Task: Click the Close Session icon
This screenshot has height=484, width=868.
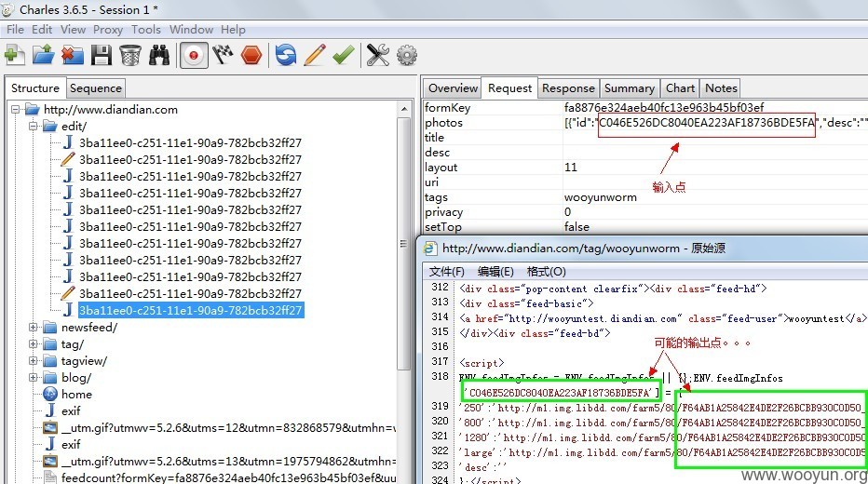Action: point(72,55)
